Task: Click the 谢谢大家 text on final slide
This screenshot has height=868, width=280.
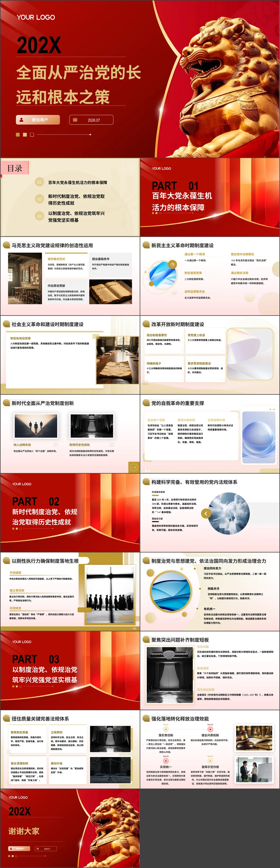Action: (x=24, y=831)
